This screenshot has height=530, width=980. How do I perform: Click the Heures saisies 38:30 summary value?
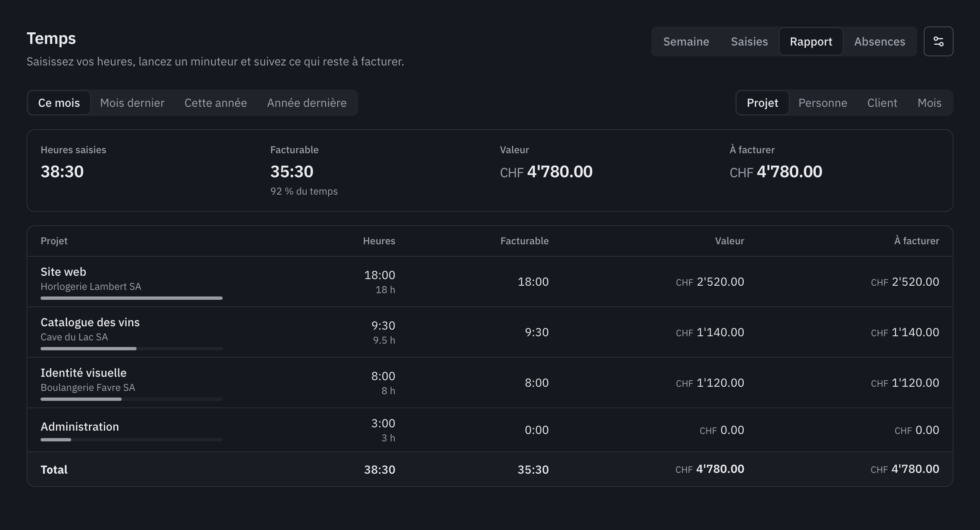62,171
